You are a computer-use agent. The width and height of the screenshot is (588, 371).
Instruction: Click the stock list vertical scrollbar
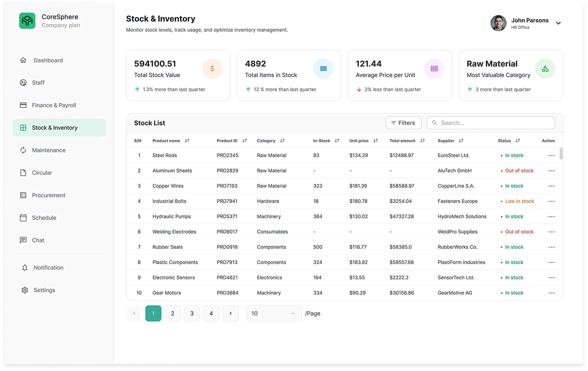[561, 154]
